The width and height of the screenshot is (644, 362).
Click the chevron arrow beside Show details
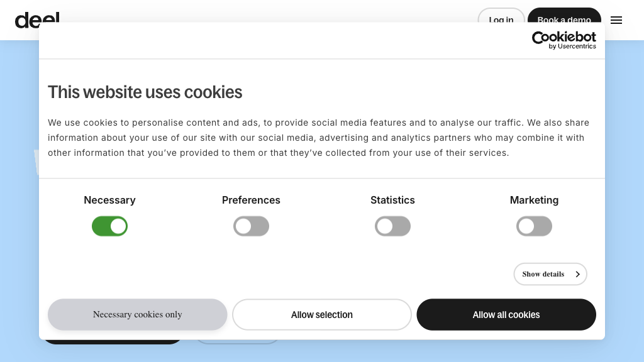pyautogui.click(x=577, y=274)
